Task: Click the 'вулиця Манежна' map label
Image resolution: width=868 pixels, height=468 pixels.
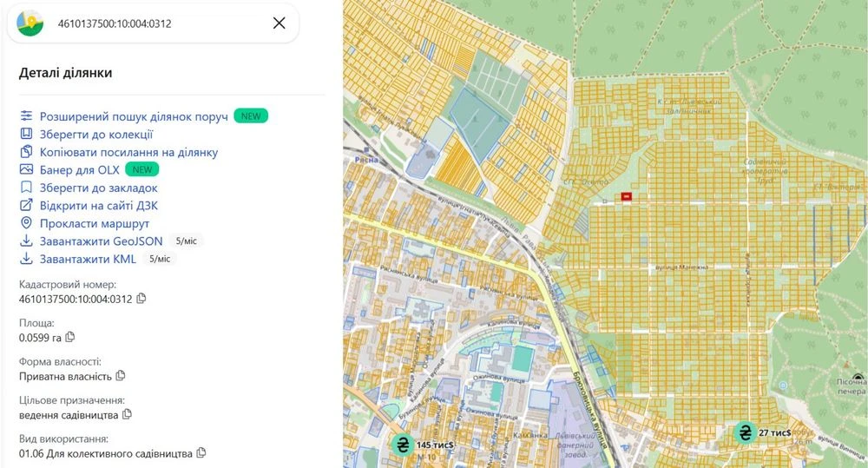Action: point(681,267)
